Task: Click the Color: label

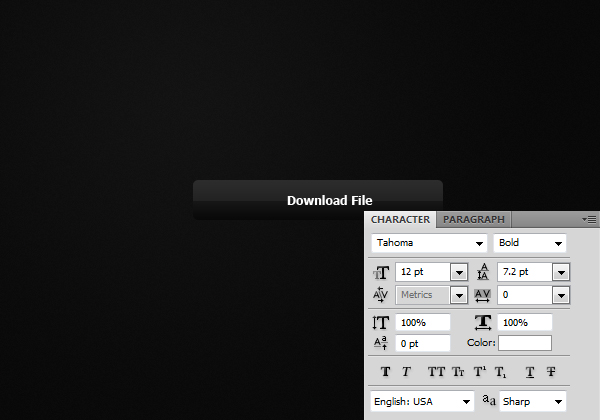Action: tap(481, 342)
